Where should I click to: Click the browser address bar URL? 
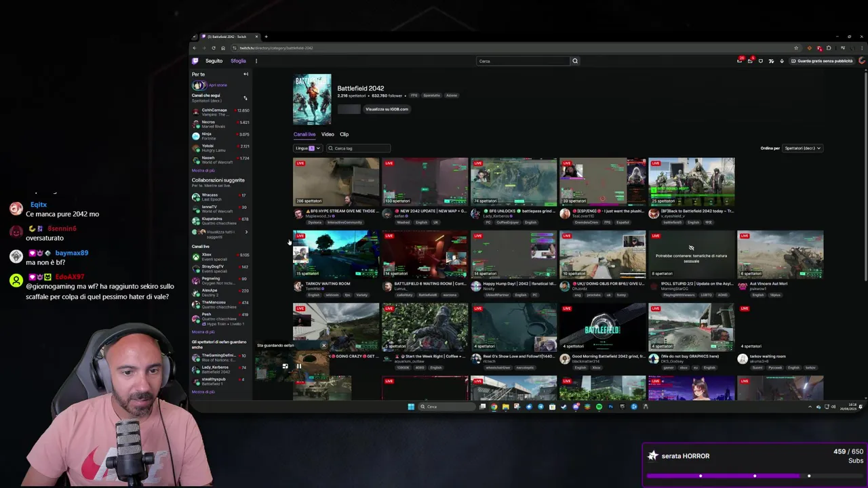point(277,48)
